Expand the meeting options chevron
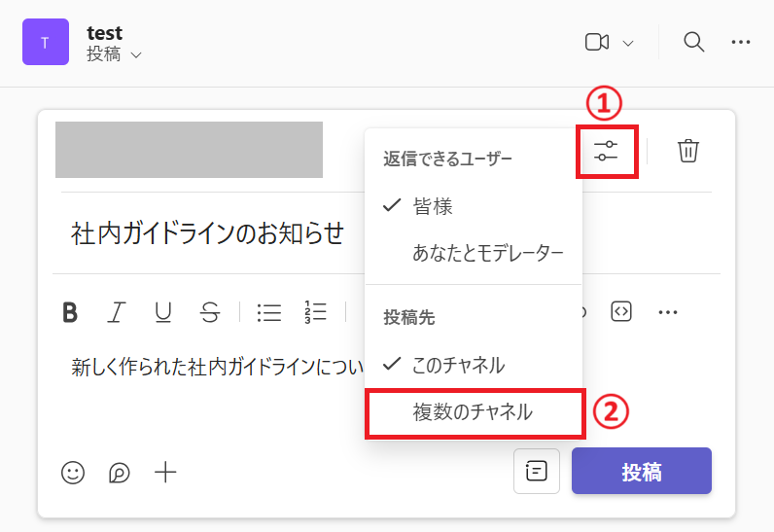This screenshot has width=774, height=532. [x=628, y=44]
